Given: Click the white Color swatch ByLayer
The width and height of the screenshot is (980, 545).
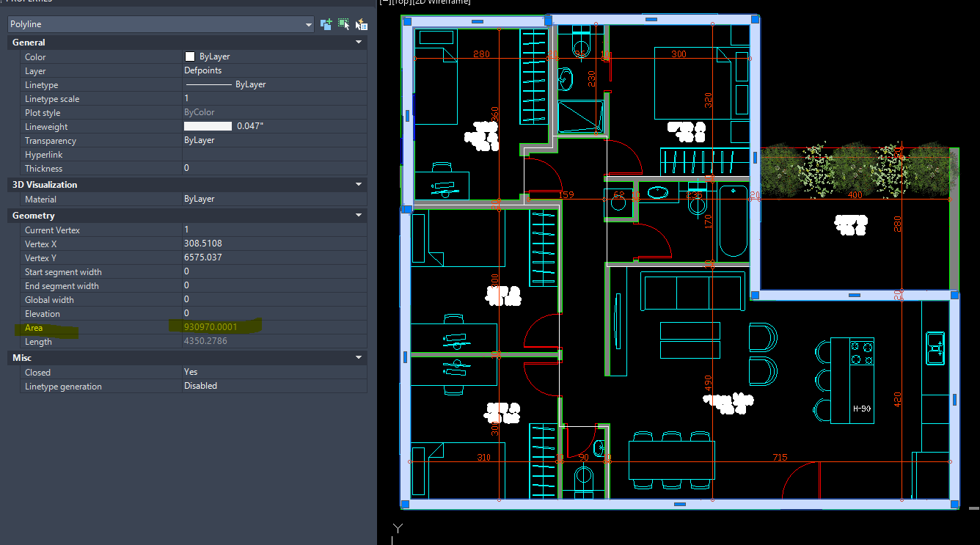Looking at the screenshot, I should point(190,56).
